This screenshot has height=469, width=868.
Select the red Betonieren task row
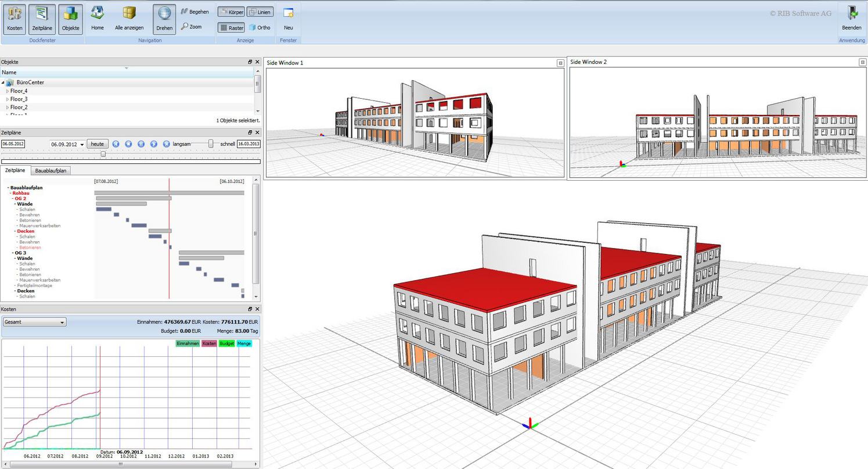(x=30, y=248)
